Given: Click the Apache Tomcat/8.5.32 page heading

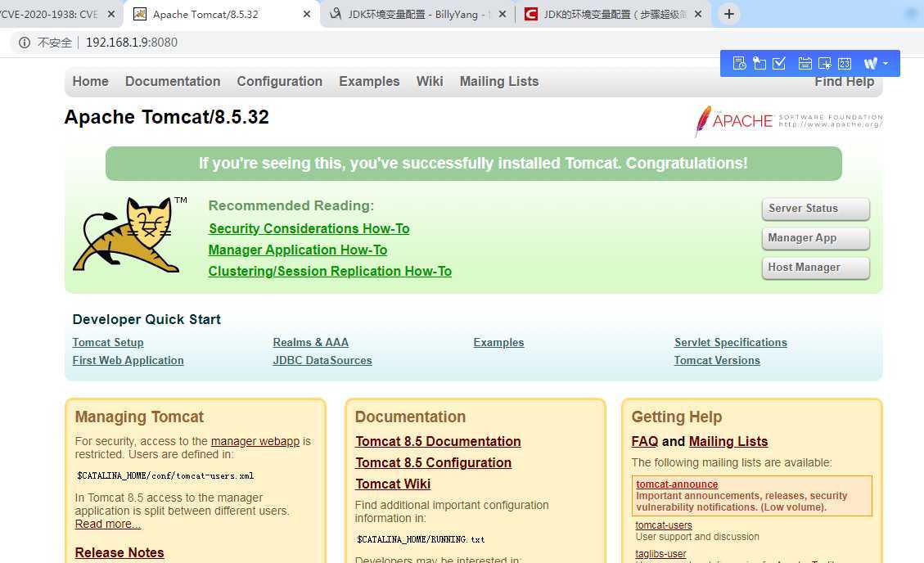Looking at the screenshot, I should (x=166, y=116).
